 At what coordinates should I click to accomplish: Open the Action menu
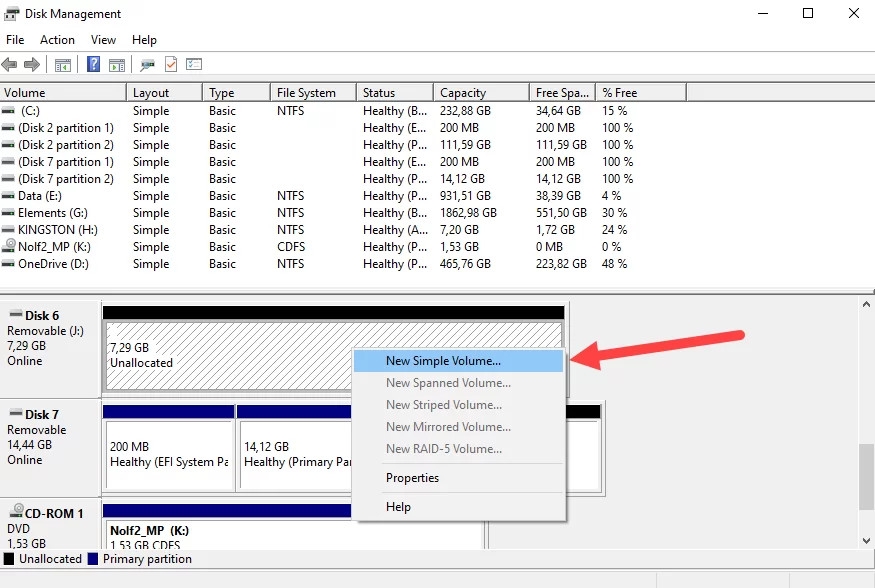click(x=57, y=40)
